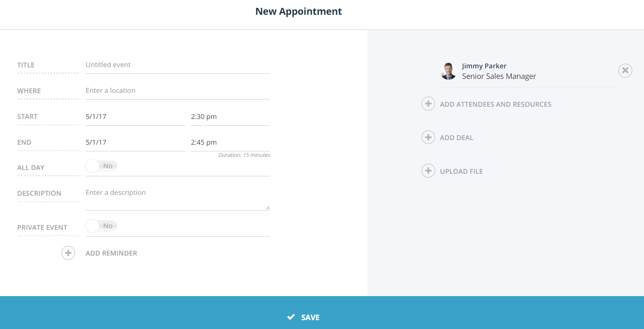
Task: Click Jimmy Parker's profile photo
Action: 449,71
